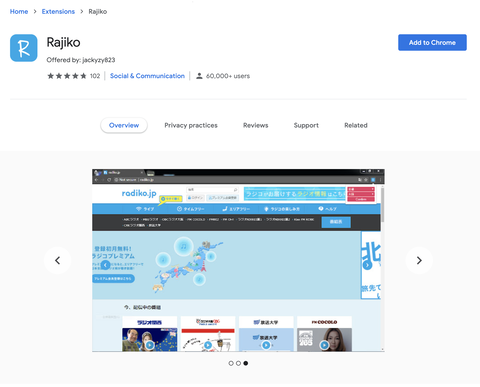Show previous screenshot with left arrow

pos(57,260)
